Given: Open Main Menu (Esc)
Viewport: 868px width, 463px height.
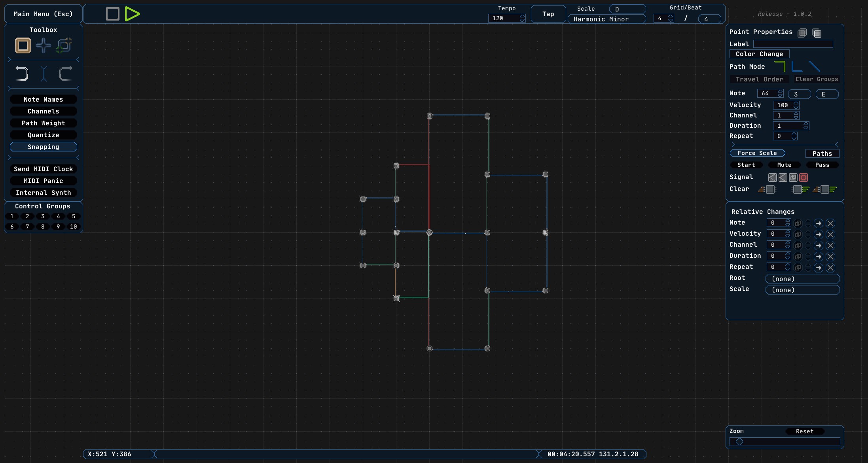Looking at the screenshot, I should pos(44,14).
